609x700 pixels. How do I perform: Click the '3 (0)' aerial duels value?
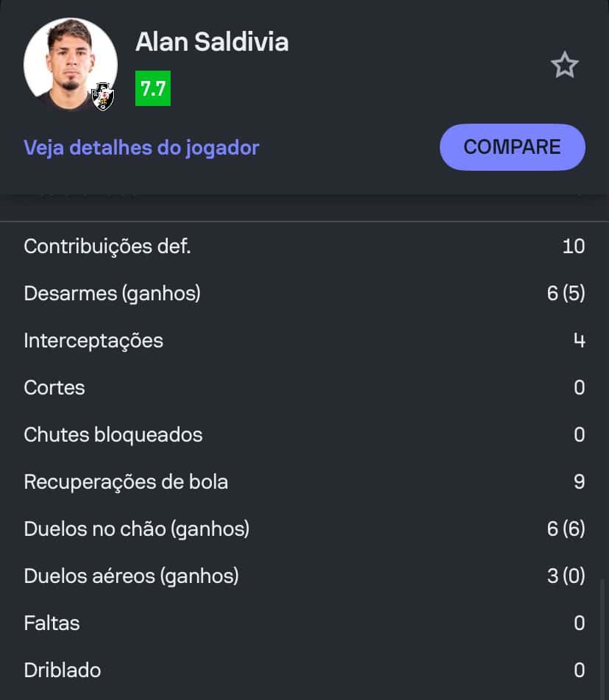pos(566,576)
